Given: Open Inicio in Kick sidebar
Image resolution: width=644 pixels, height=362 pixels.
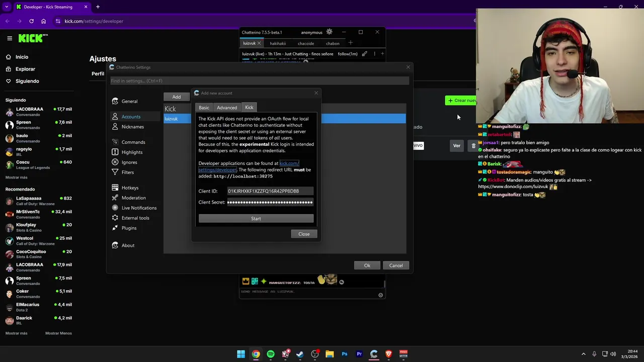Looking at the screenshot, I should (22, 57).
